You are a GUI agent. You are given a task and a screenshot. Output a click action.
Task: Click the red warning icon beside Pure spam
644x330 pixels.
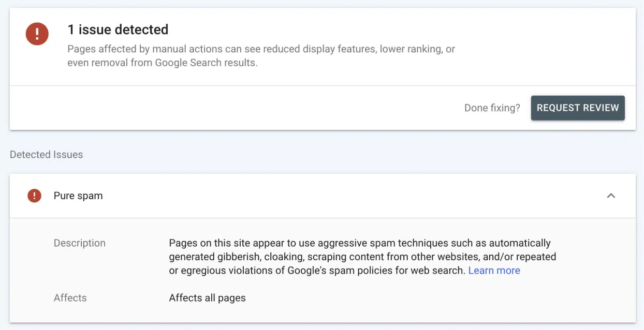[34, 196]
